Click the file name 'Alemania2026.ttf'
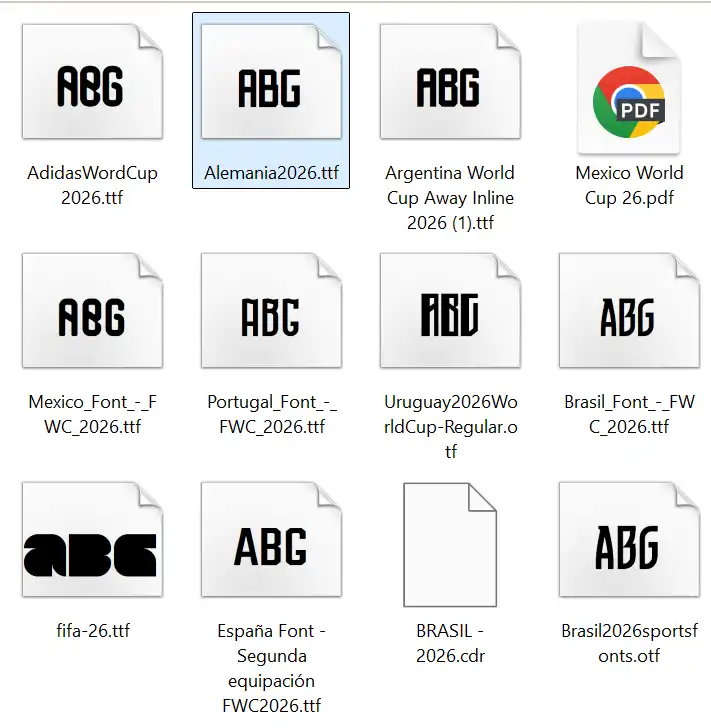 271,173
